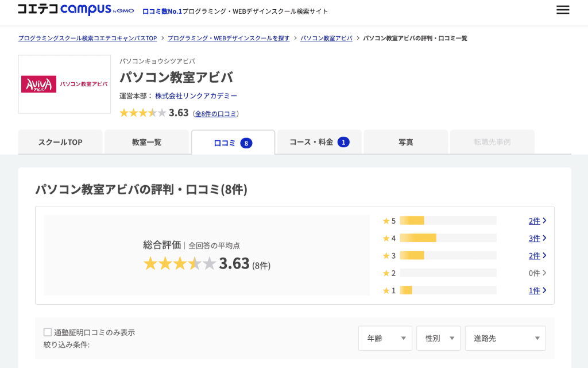Open the 写真 tab

coord(406,142)
